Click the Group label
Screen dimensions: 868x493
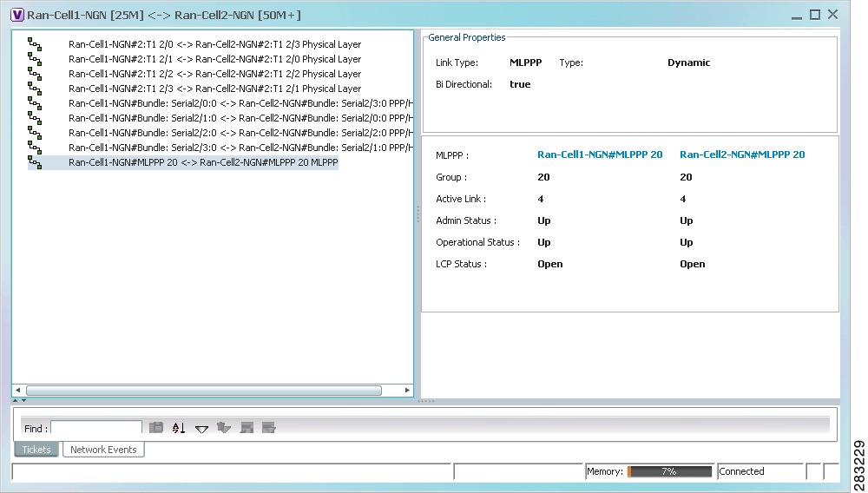pos(451,177)
